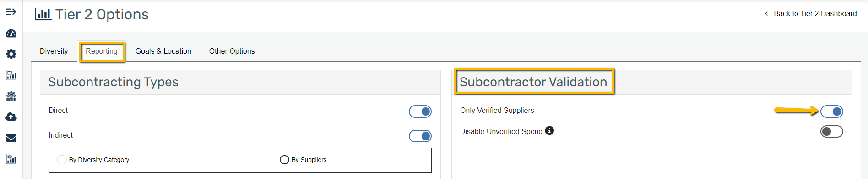Click the info icon beside Disable Unverified Spend

[549, 130]
